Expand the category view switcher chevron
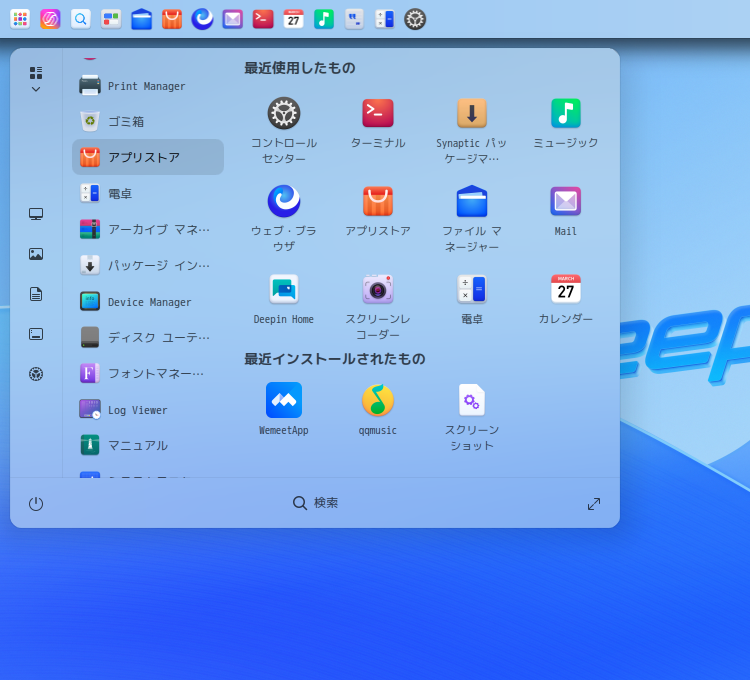 click(36, 89)
